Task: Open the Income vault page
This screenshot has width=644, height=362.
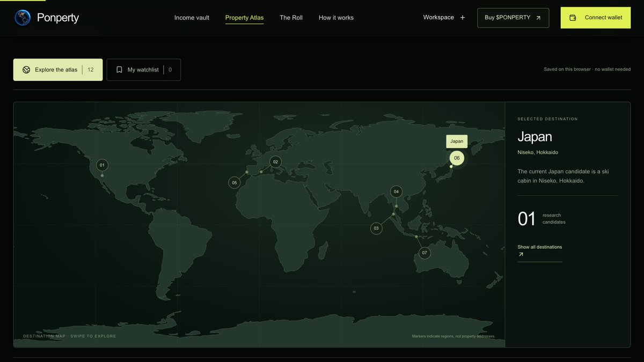Action: [x=192, y=18]
